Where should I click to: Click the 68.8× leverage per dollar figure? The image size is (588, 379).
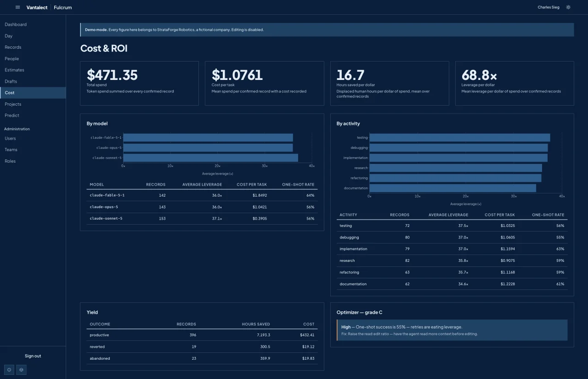coord(479,75)
